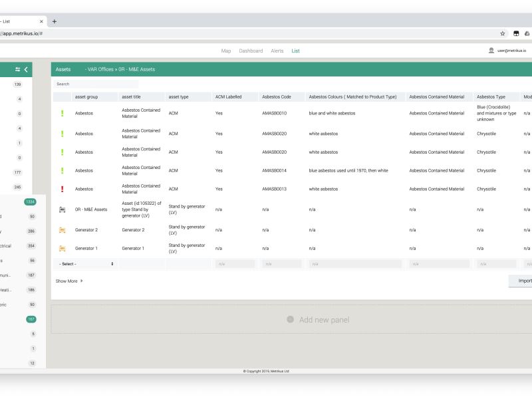The image size is (532, 399).
Task: Select the AMASB0013 code cell
Action: click(x=274, y=189)
